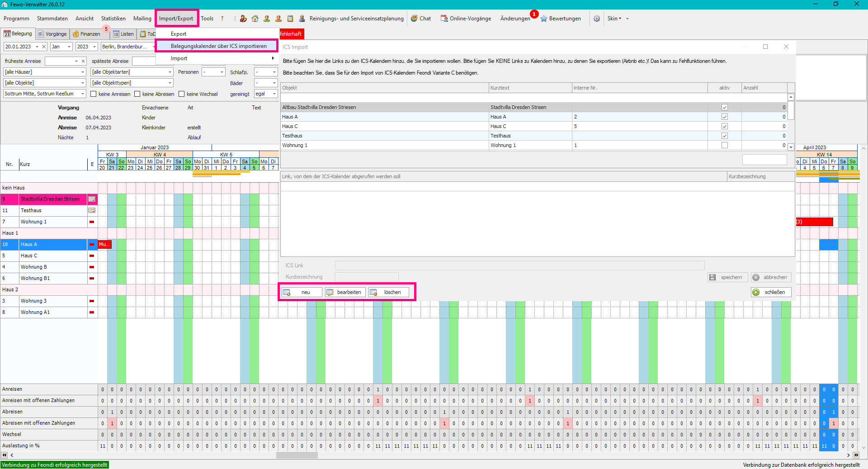The height and width of the screenshot is (469, 868).
Task: Choose Belegungskalender über ICS importieren
Action: coord(218,46)
